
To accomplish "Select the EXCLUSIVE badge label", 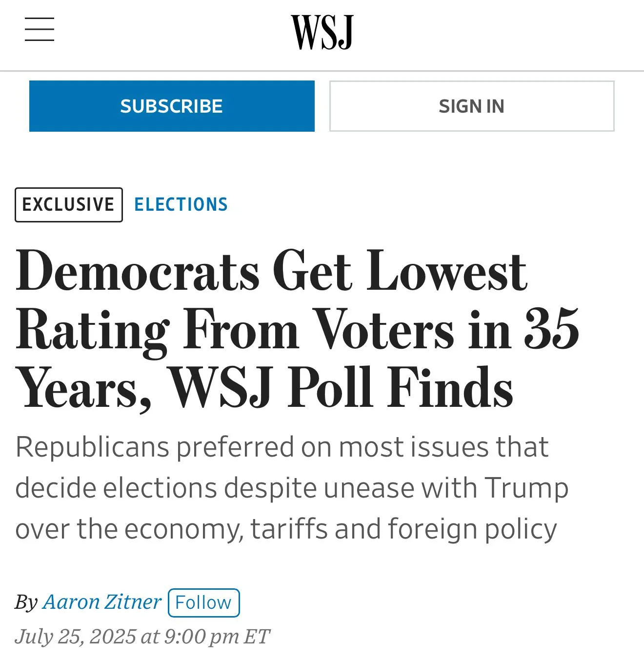I will 69,205.
